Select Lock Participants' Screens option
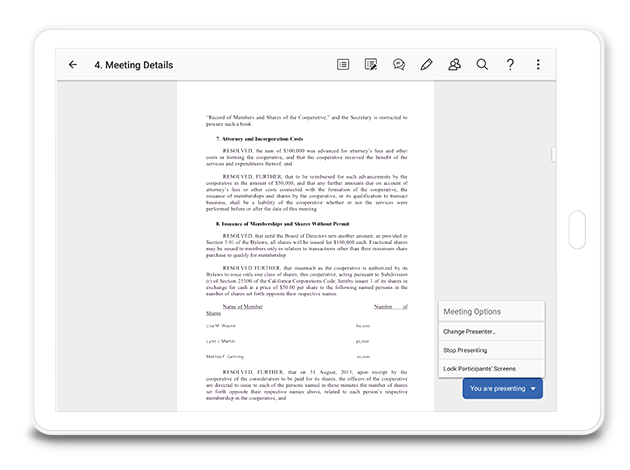 coord(482,369)
